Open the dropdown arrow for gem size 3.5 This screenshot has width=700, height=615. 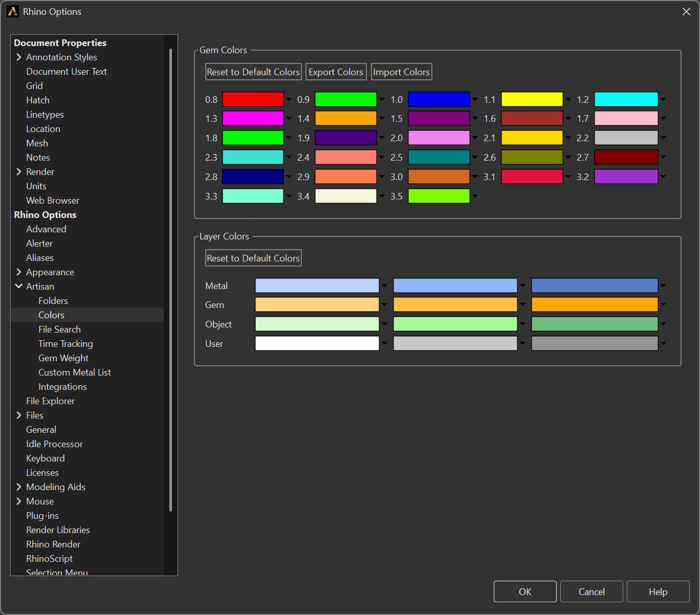475,196
